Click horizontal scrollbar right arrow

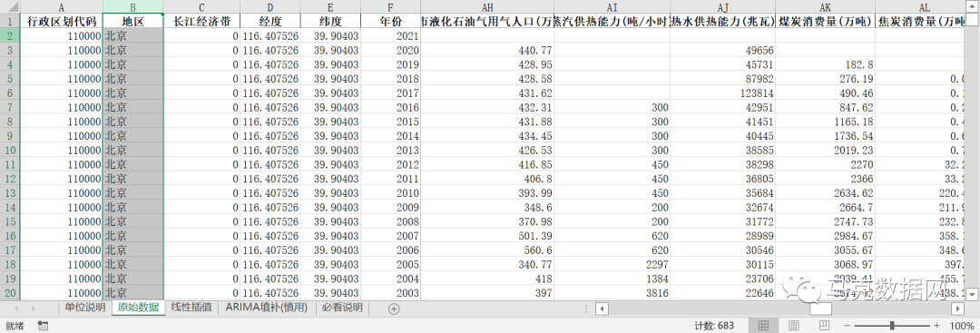(957, 309)
